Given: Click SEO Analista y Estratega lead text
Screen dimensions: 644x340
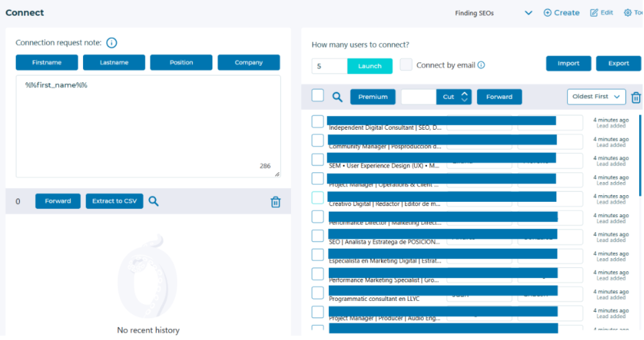Looking at the screenshot, I should click(384, 242).
